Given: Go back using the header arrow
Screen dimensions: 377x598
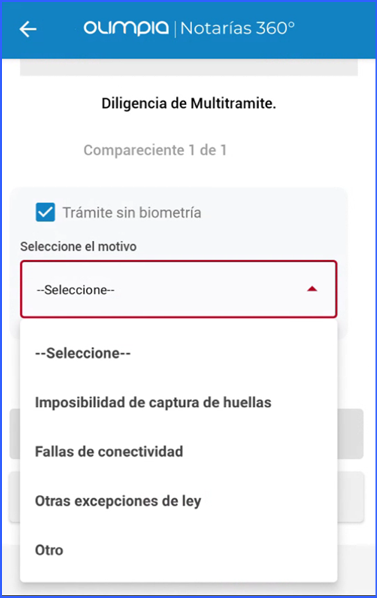Looking at the screenshot, I should tap(28, 29).
